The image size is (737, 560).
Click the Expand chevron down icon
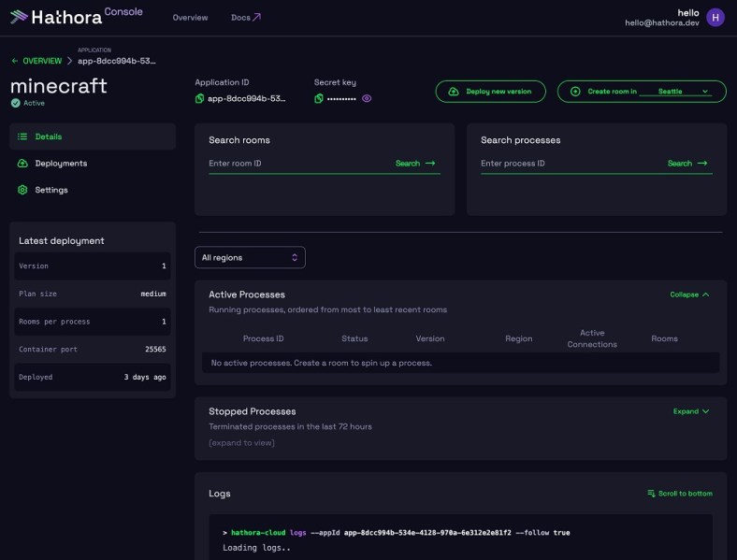[705, 411]
